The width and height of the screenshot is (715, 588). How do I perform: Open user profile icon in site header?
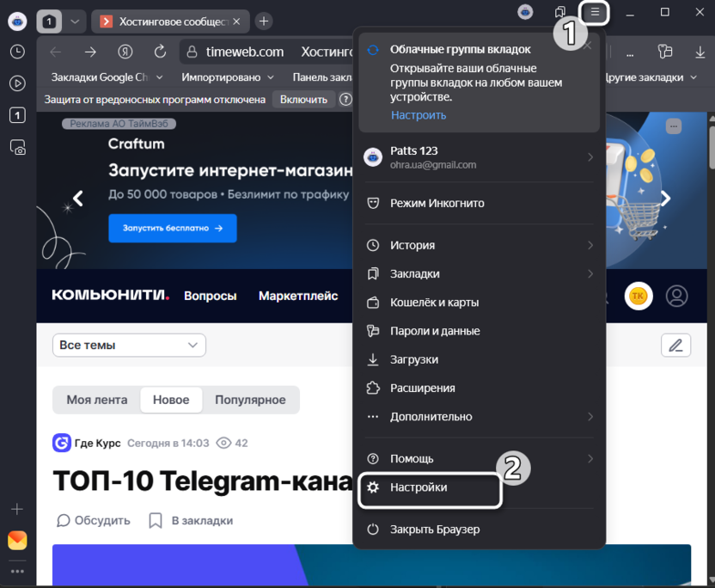click(676, 296)
